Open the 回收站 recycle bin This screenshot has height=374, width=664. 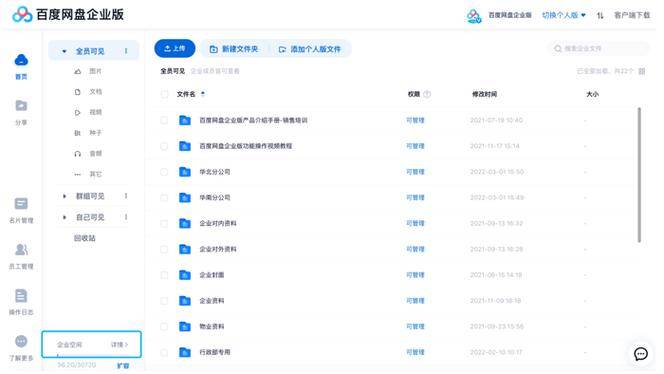[x=85, y=238]
